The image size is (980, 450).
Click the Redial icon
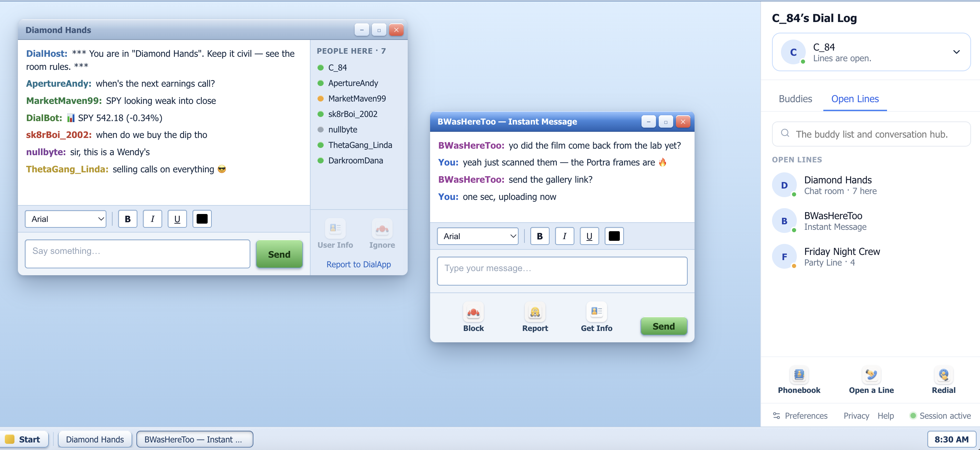(943, 375)
